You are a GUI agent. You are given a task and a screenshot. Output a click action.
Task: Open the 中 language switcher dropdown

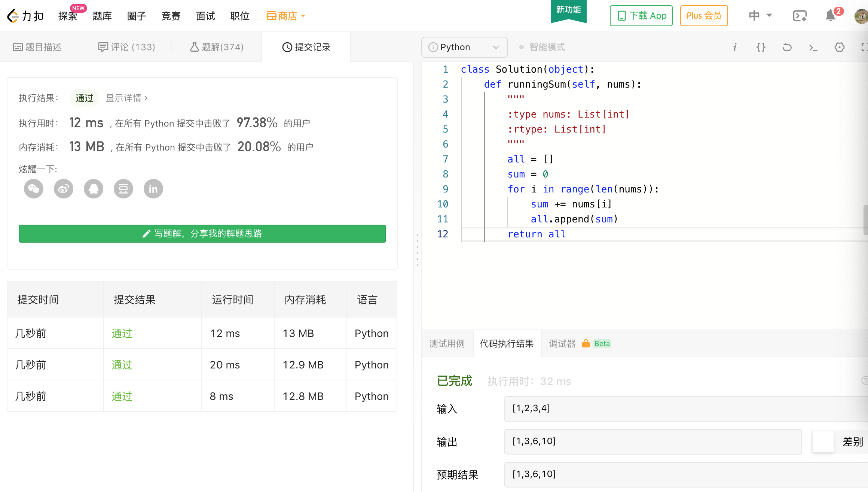coord(760,16)
